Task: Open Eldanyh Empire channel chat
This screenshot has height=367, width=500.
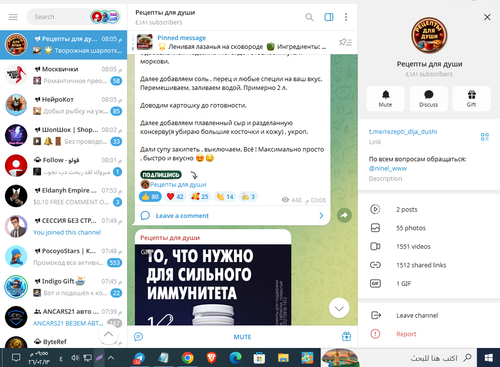Action: (x=63, y=196)
